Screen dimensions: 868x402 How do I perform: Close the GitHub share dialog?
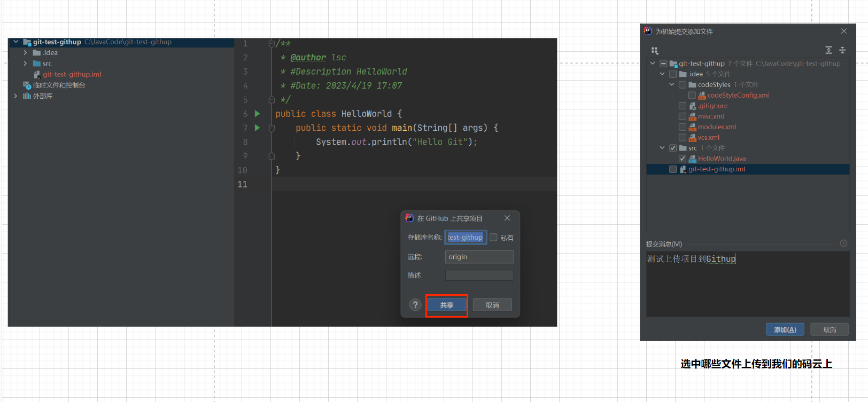point(507,218)
